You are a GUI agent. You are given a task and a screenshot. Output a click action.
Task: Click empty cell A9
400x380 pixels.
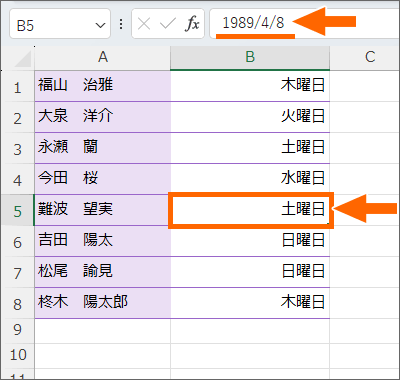point(103,331)
